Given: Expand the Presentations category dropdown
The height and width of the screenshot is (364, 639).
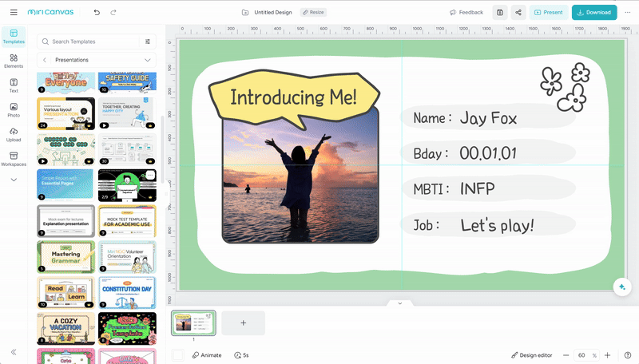Looking at the screenshot, I should 148,60.
